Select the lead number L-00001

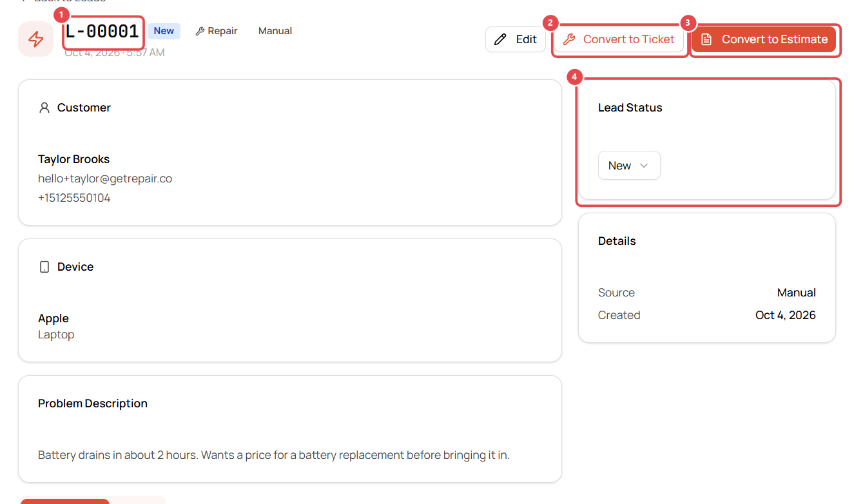[x=102, y=31]
